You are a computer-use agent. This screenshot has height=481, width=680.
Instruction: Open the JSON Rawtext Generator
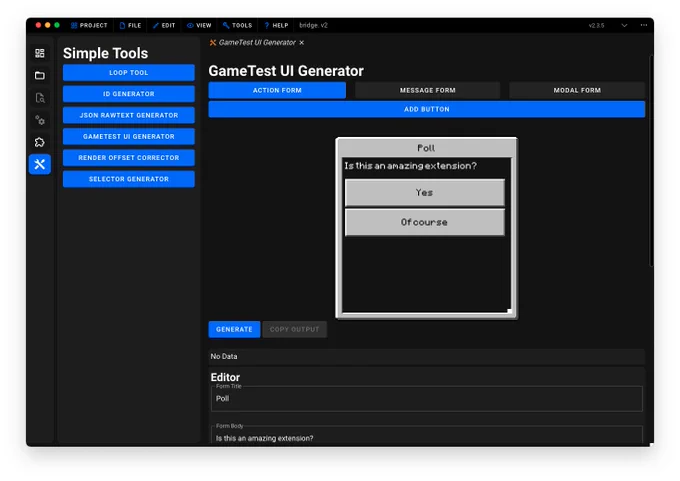point(129,115)
